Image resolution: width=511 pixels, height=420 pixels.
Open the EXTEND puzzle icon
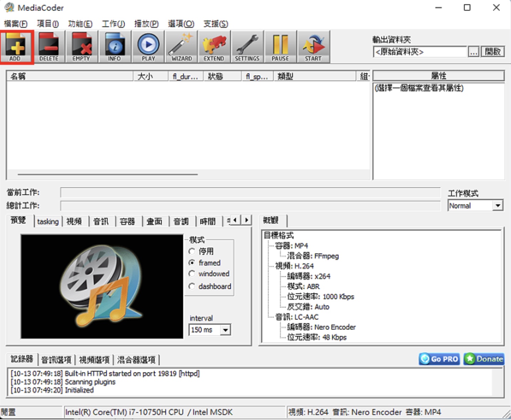click(214, 47)
